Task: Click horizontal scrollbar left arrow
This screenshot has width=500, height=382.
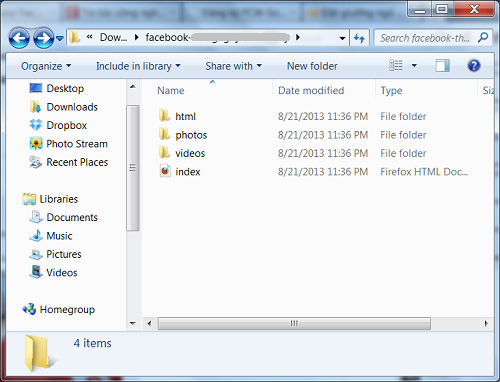Action: point(149,323)
